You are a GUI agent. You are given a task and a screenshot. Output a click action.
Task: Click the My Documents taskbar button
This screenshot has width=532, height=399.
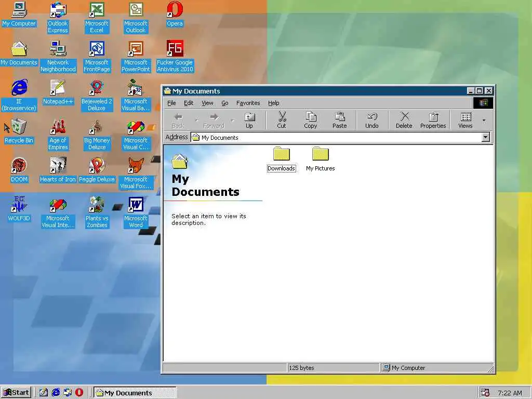(135, 393)
